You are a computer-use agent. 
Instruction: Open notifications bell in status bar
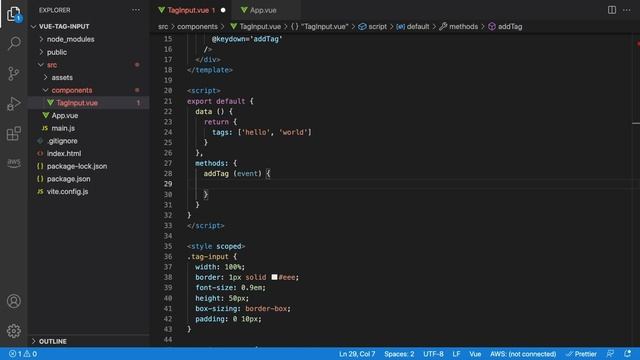pyautogui.click(x=627, y=353)
